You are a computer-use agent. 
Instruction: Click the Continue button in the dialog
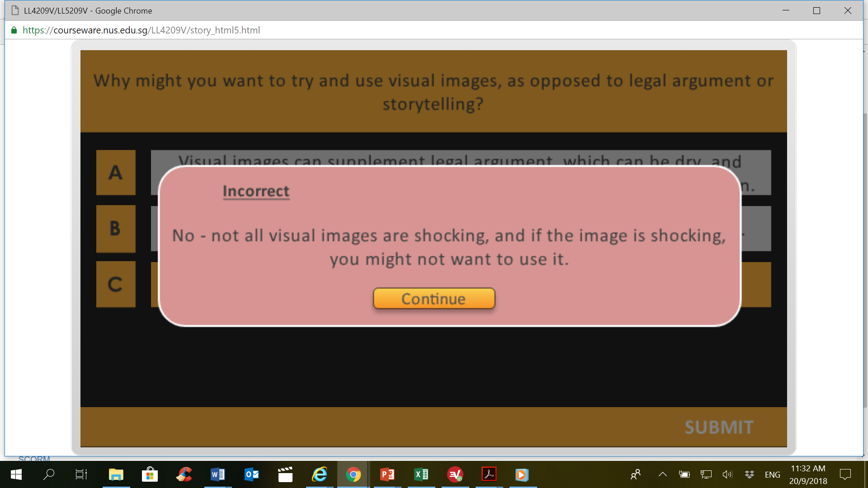point(434,299)
